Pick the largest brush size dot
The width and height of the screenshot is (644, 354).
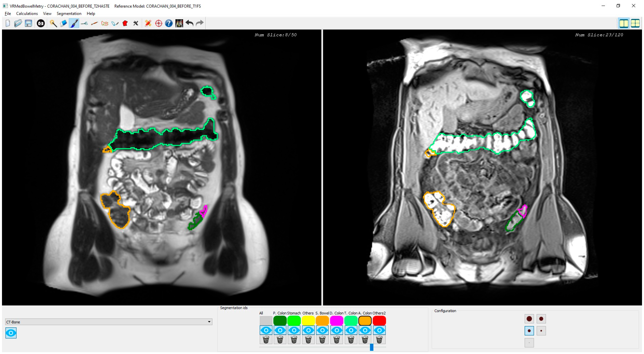tap(529, 319)
